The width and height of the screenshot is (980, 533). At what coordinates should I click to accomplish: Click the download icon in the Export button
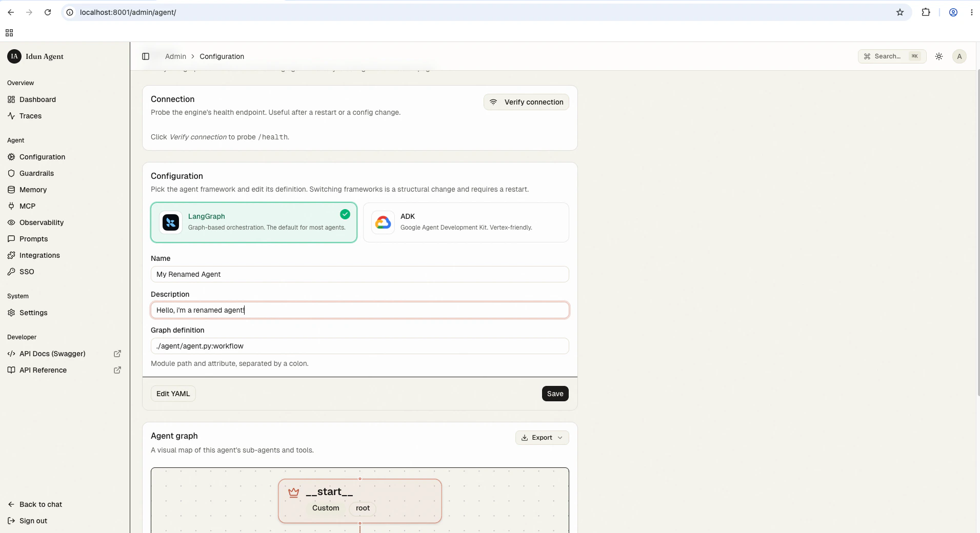coord(525,438)
